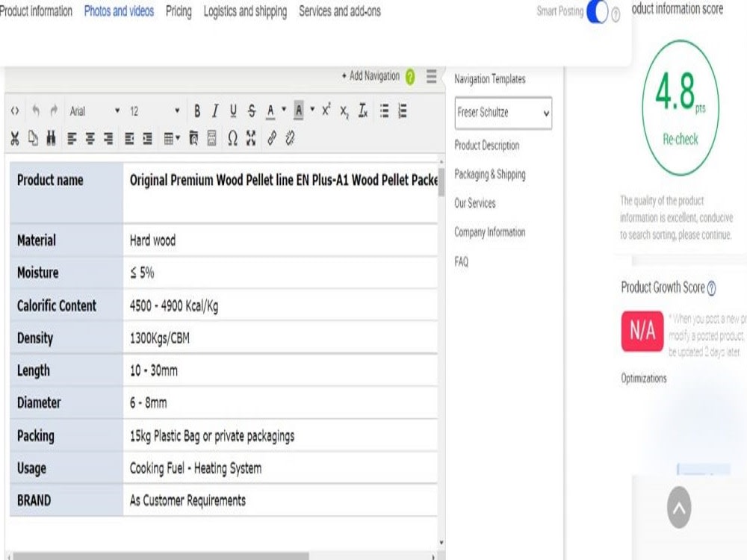Viewport: 747px width, 560px height.
Task: Open the Pricing tab
Action: [179, 11]
